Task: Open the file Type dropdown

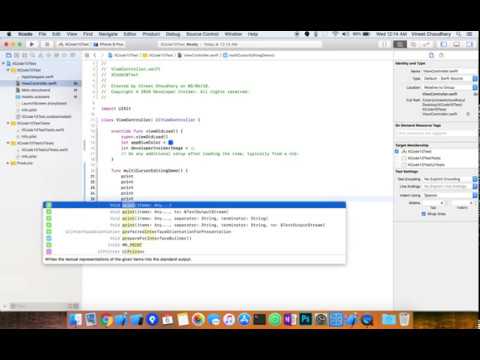Action: tap(450, 78)
